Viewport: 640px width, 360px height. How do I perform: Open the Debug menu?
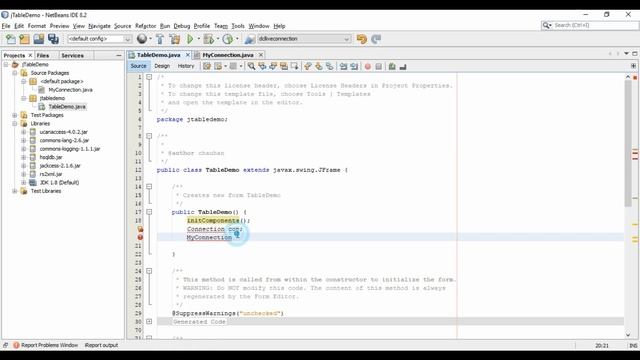pos(182,26)
